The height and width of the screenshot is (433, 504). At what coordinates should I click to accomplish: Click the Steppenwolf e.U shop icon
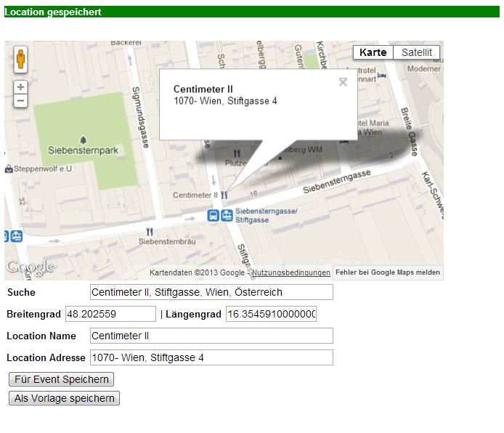(x=9, y=169)
